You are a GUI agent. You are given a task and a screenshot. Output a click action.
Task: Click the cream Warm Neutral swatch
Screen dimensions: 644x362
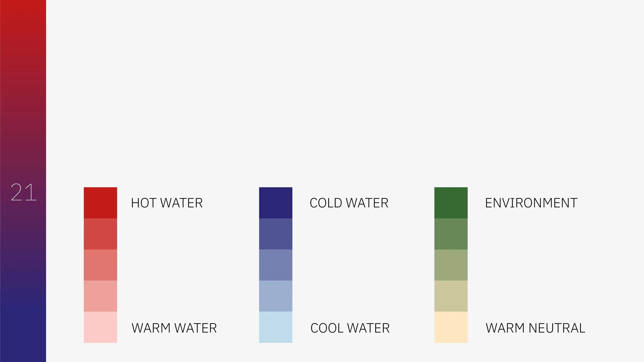(x=451, y=327)
